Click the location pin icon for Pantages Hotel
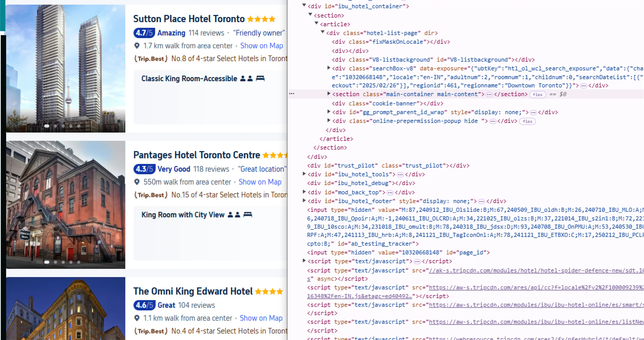The image size is (644, 340). [x=137, y=182]
